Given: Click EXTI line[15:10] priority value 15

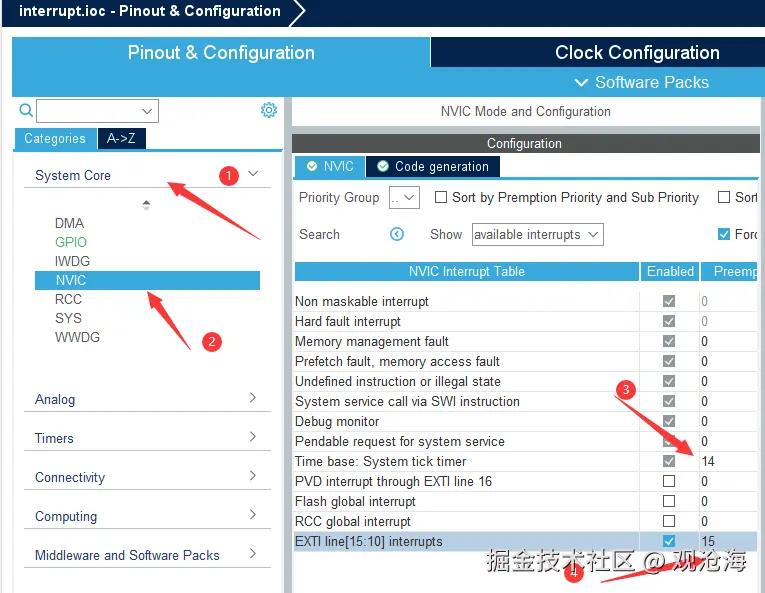Looking at the screenshot, I should point(708,541).
